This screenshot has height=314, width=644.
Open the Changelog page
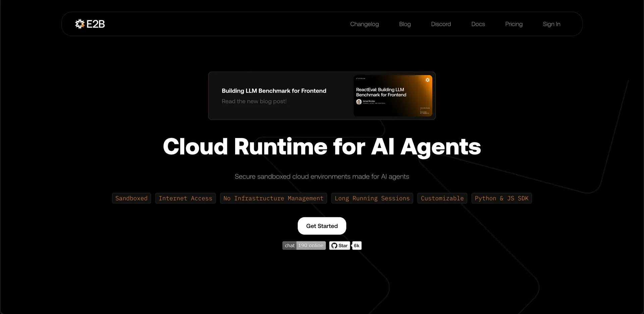(364, 24)
